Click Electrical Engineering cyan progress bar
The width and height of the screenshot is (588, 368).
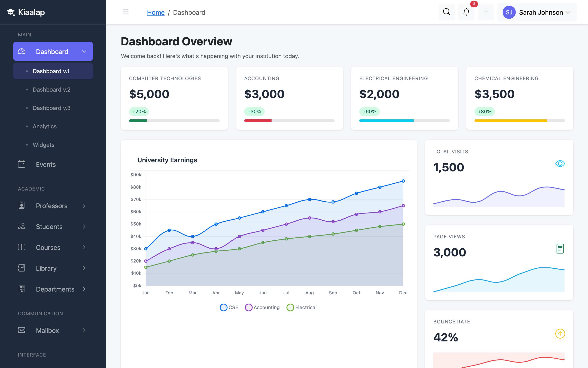click(x=386, y=121)
